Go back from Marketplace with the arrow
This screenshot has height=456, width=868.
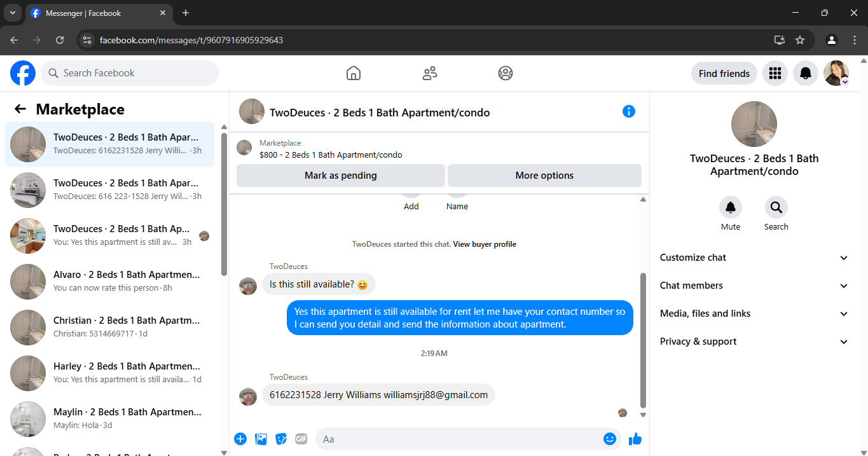(20, 109)
